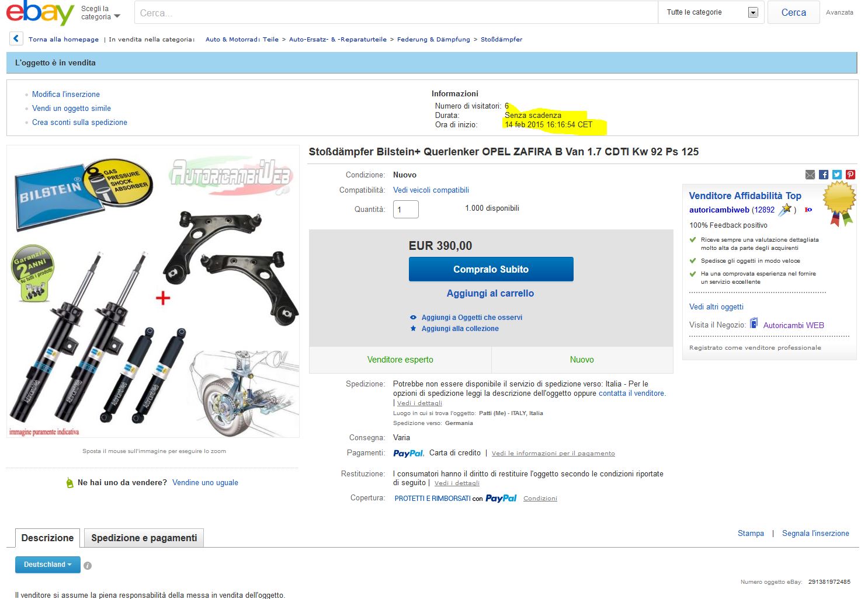The height and width of the screenshot is (599, 868).
Task: Open the Deutschland country dropdown
Action: (x=47, y=565)
